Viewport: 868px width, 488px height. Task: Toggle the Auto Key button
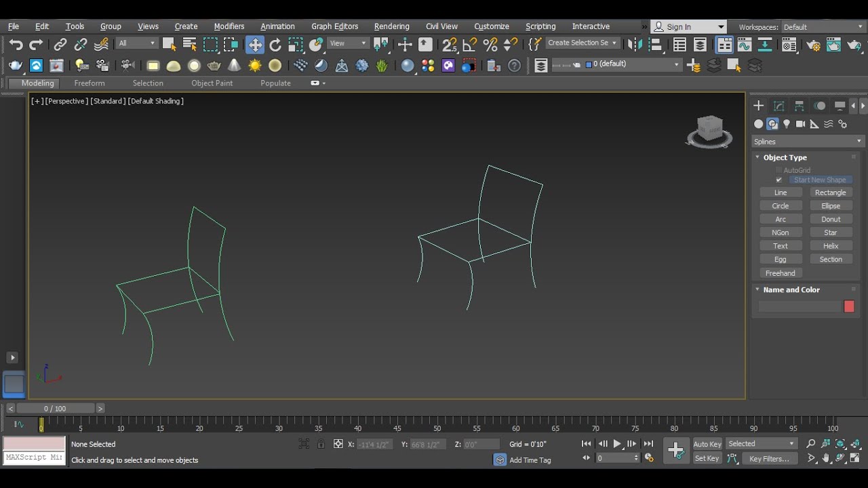pyautogui.click(x=707, y=444)
